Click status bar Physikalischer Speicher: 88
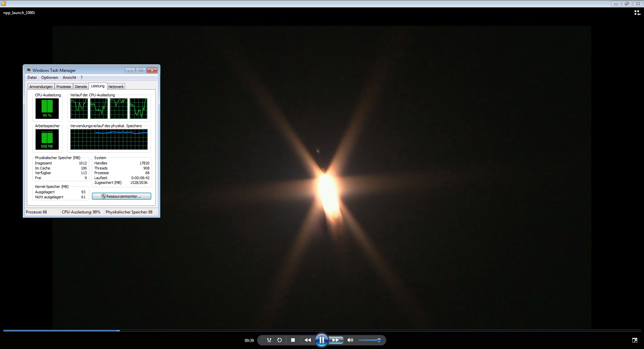644x349 pixels. point(129,212)
